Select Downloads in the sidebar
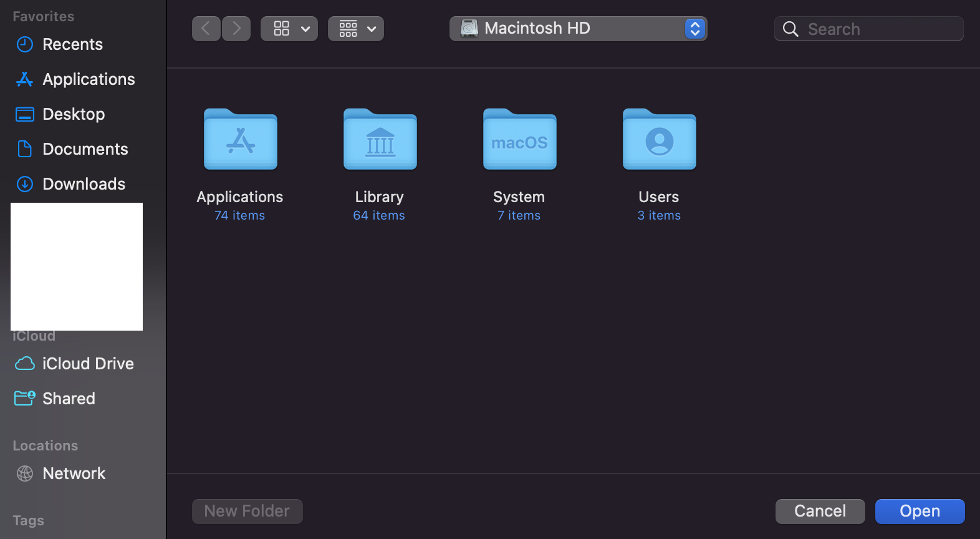This screenshot has width=980, height=539. pyautogui.click(x=84, y=184)
